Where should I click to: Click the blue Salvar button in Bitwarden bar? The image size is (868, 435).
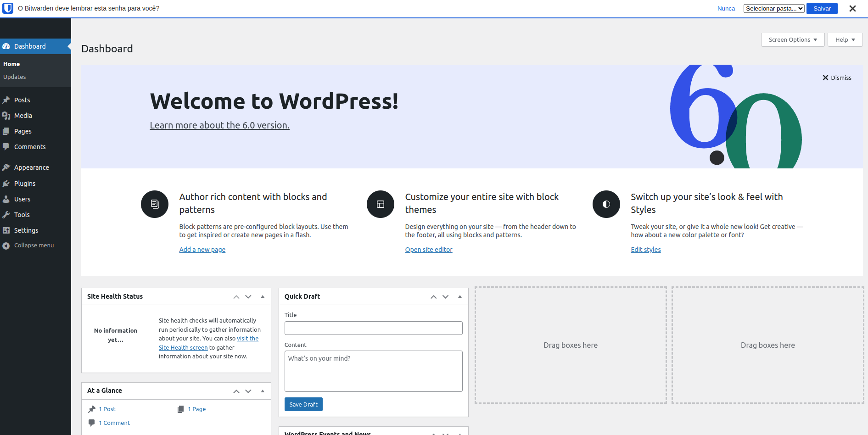pos(821,8)
